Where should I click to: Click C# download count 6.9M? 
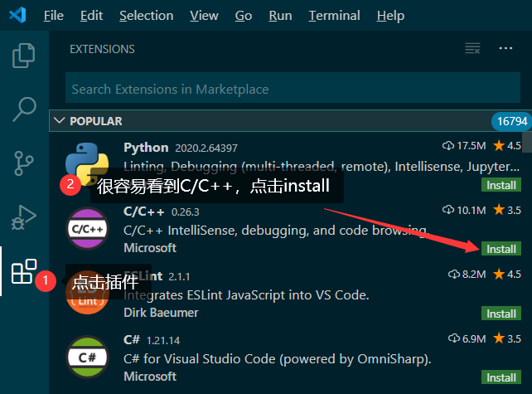click(x=467, y=338)
